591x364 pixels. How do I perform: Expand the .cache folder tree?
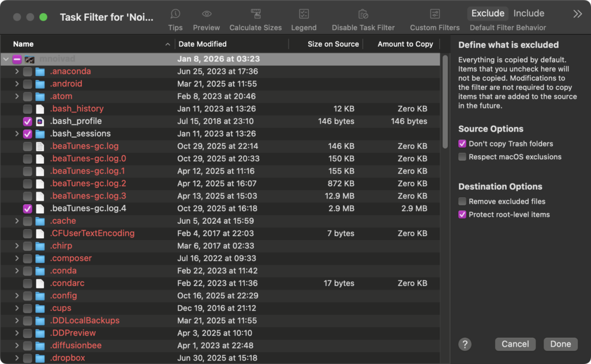(x=17, y=221)
